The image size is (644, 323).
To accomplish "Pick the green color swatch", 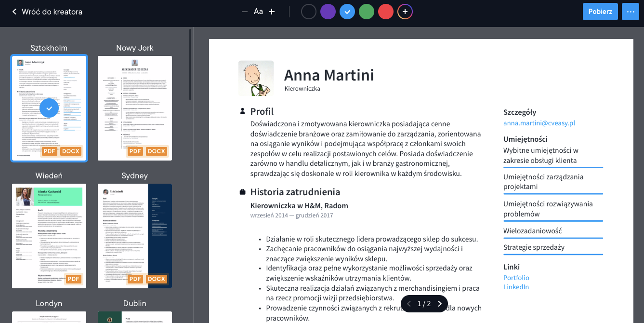I will 367,12.
